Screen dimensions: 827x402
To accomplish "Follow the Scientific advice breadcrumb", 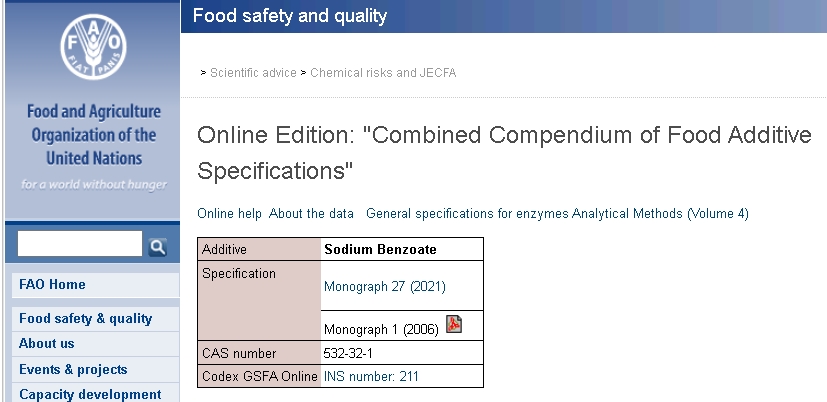I will click(x=253, y=73).
